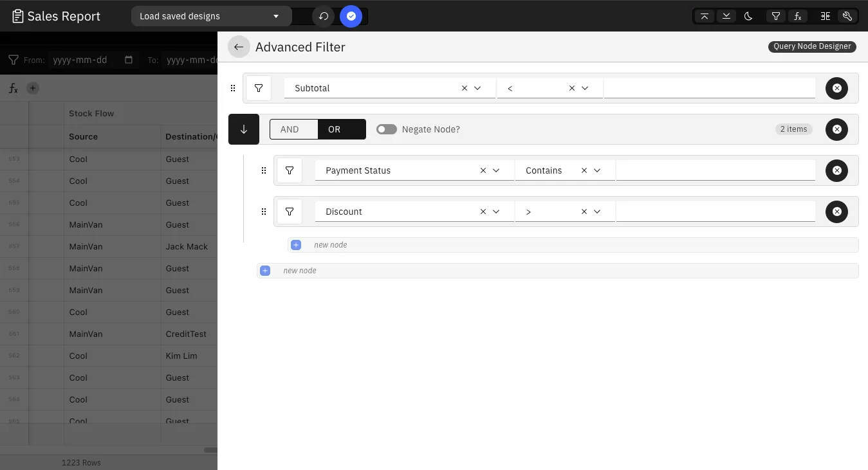The width and height of the screenshot is (868, 470).
Task: Click the CreditTest cell
Action: coord(186,334)
